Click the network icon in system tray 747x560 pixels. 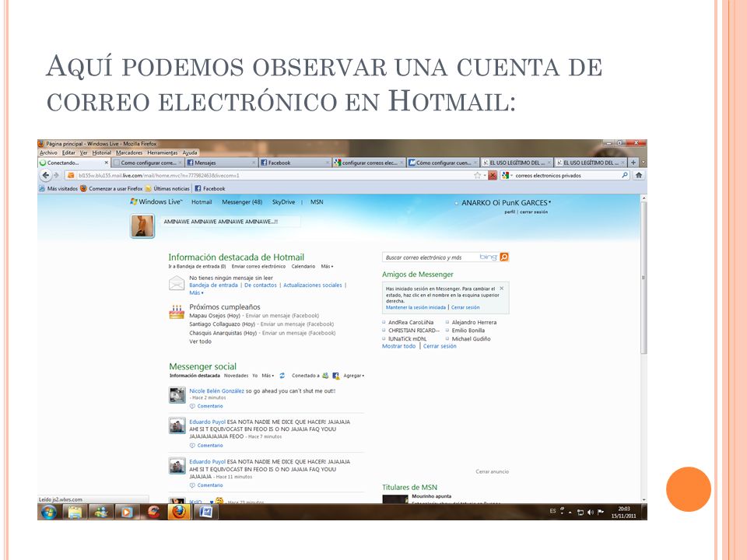click(x=580, y=512)
